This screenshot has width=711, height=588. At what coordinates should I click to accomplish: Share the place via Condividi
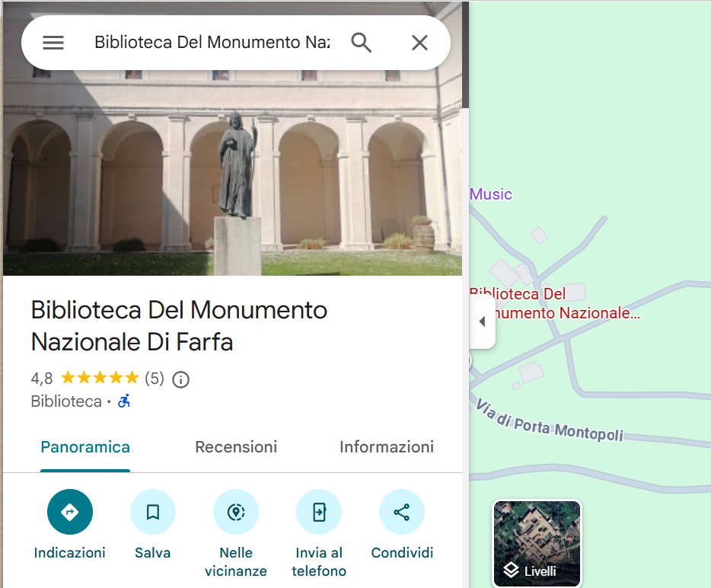coord(402,512)
